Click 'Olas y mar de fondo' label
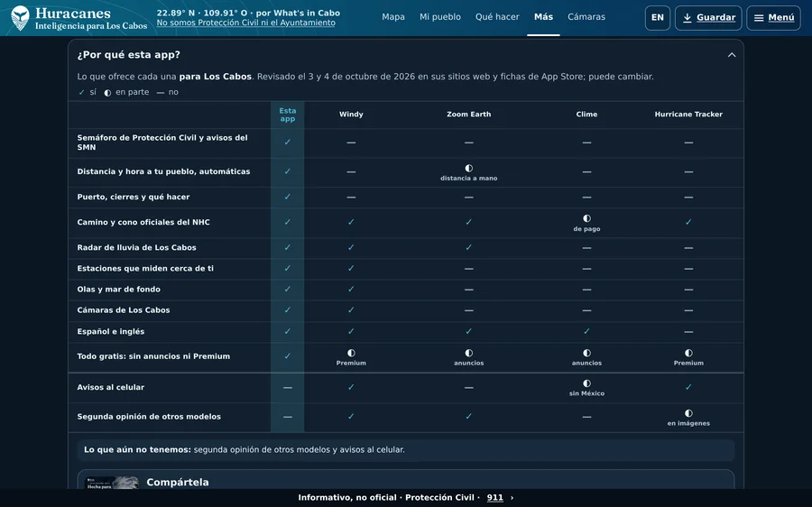Viewport: 812px width, 507px height. tap(118, 290)
